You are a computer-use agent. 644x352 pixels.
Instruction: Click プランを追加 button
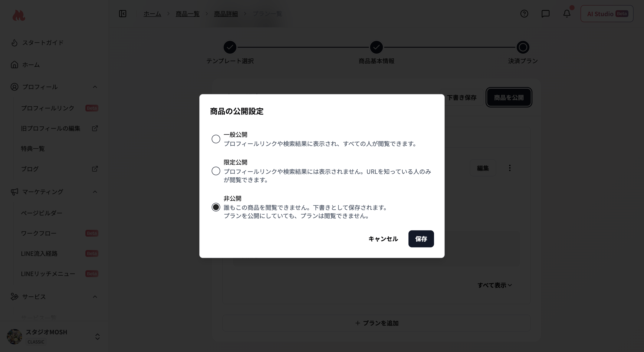click(x=377, y=323)
